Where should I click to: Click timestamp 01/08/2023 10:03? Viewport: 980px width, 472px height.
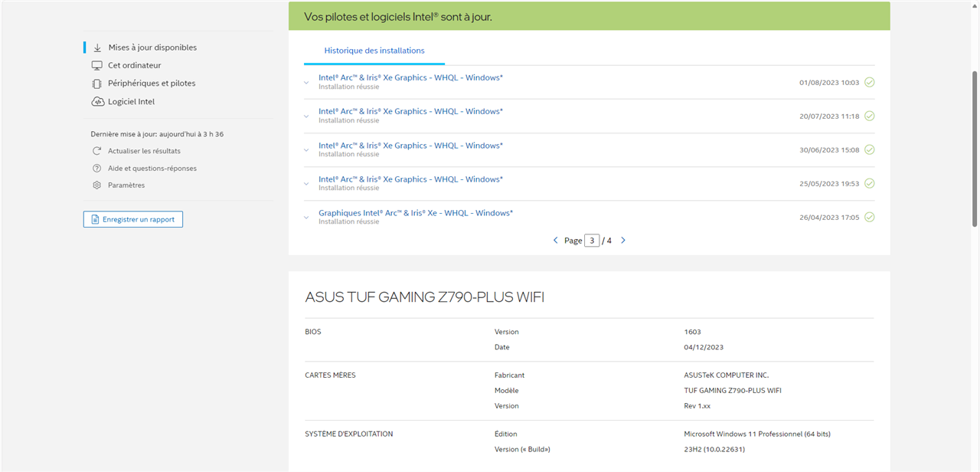click(829, 83)
